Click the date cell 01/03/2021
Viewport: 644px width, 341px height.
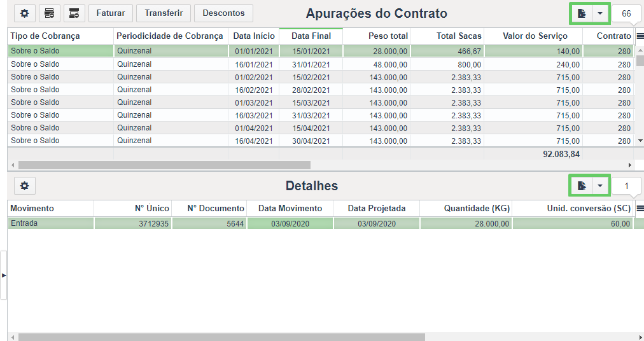pyautogui.click(x=254, y=102)
